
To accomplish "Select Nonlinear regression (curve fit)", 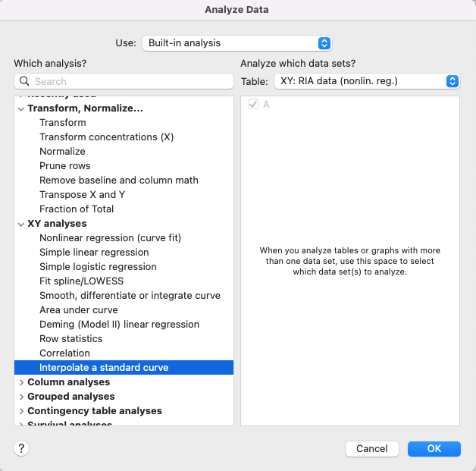I will click(110, 238).
